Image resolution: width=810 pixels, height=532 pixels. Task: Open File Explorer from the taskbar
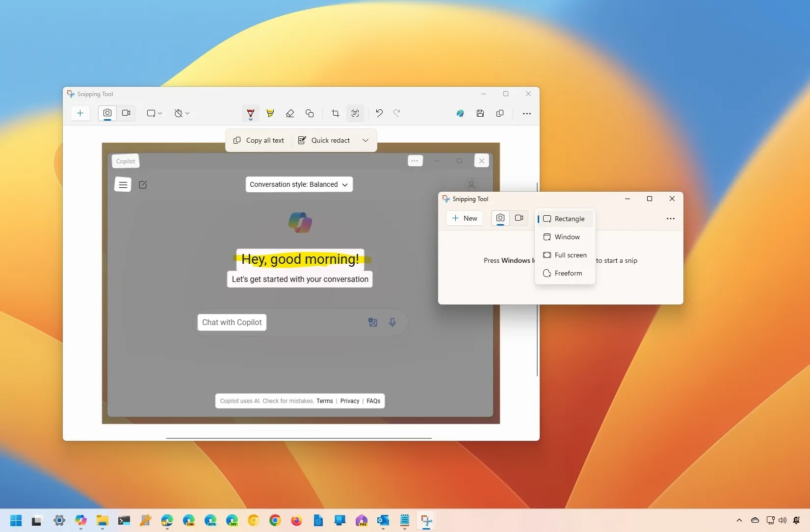(x=102, y=521)
